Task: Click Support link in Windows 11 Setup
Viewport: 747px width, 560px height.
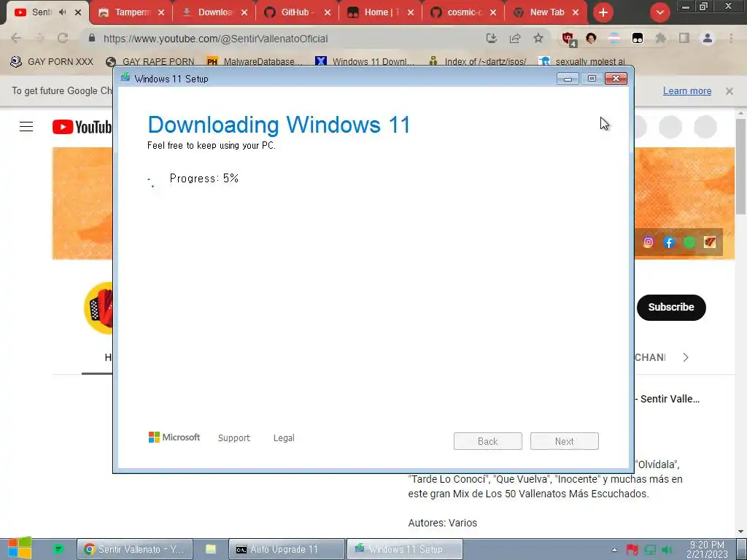Action: coord(234,438)
